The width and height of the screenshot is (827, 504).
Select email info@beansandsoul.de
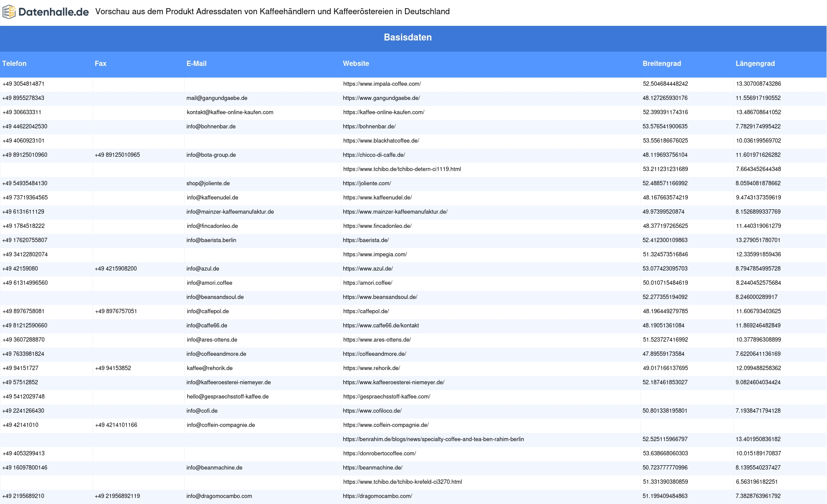215,297
